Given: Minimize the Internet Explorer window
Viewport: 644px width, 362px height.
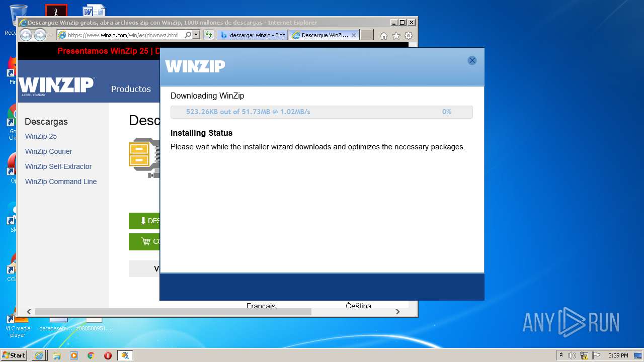Looking at the screenshot, I should pyautogui.click(x=393, y=23).
